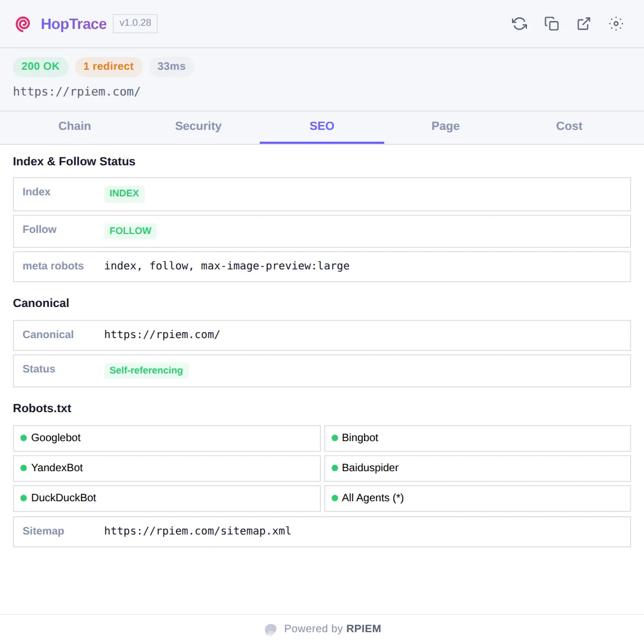
Task: Click the Follow row label
Action: tap(39, 230)
